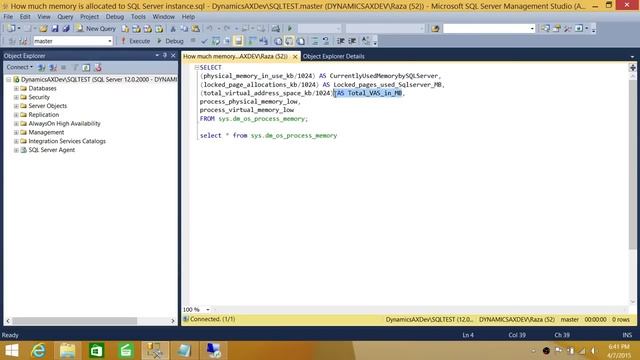Click the Refresh icon in Object Explorer
This screenshot has height=360, width=640.
point(86,68)
